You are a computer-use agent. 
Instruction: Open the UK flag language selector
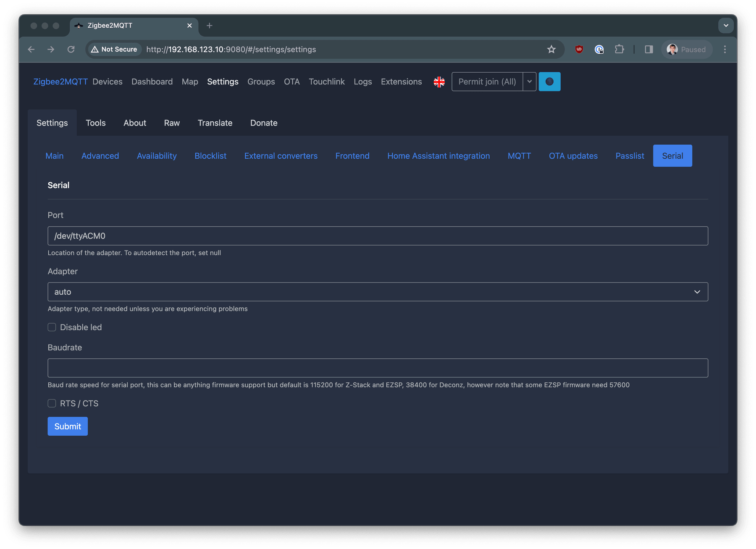(439, 81)
